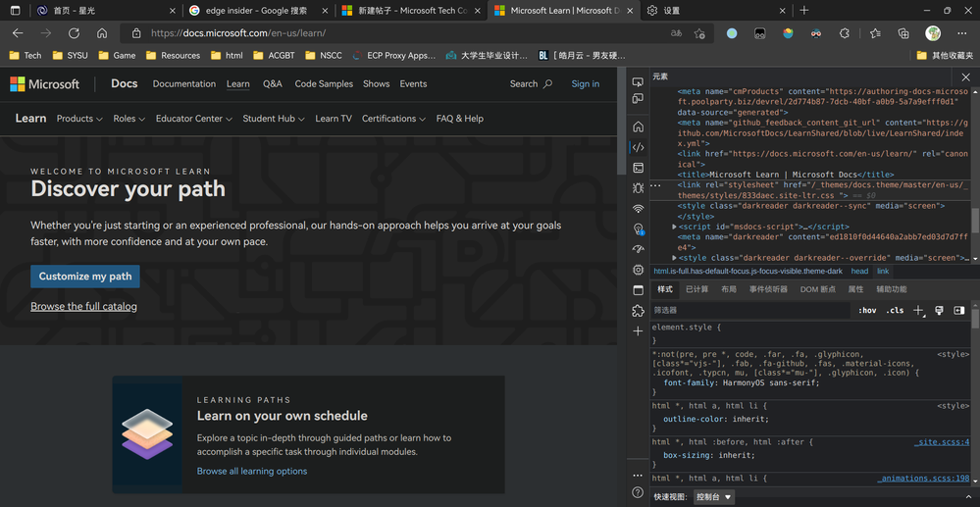Expand the msdocs-script script node
This screenshot has width=980, height=507.
[x=674, y=227]
